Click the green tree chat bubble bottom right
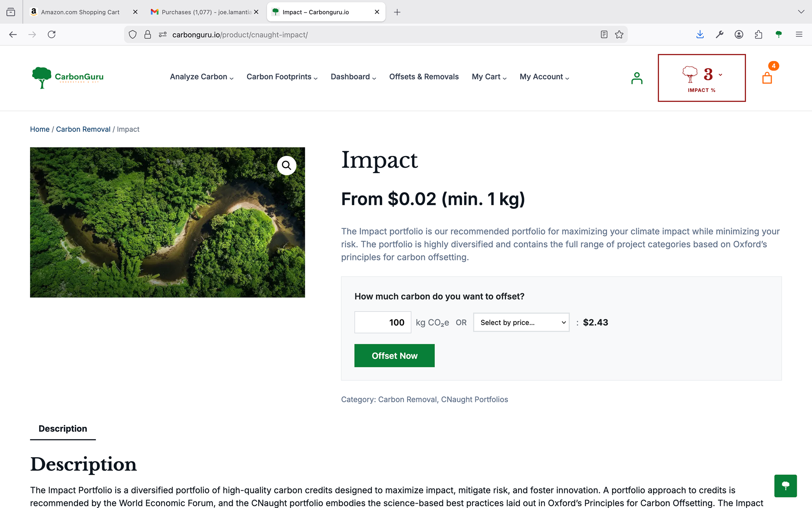 point(786,486)
